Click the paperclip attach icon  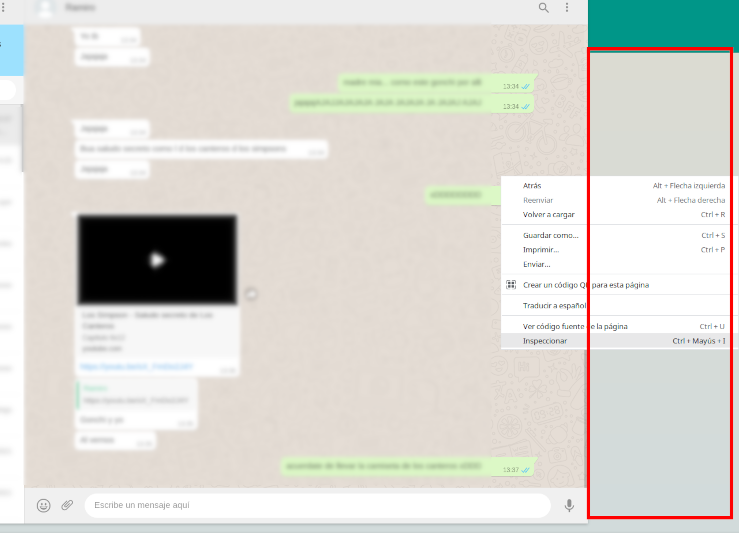pos(67,506)
